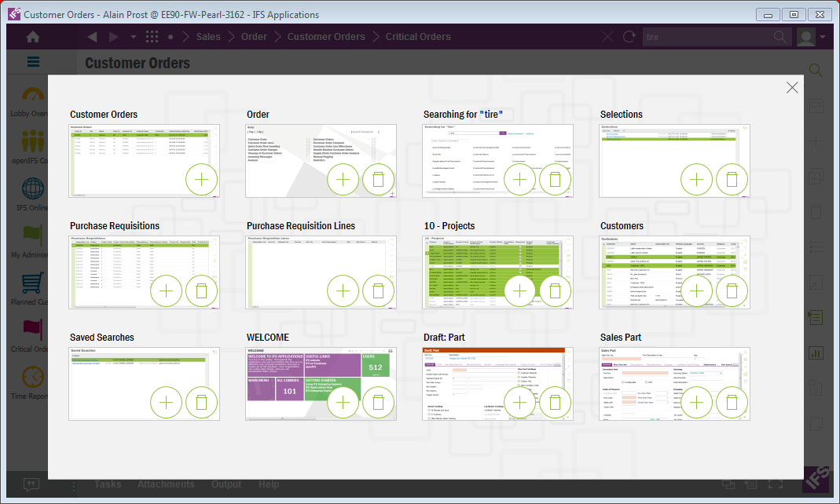Image resolution: width=840 pixels, height=504 pixels.
Task: Click plus icon on Purchase Requisition Lines card
Action: [343, 291]
